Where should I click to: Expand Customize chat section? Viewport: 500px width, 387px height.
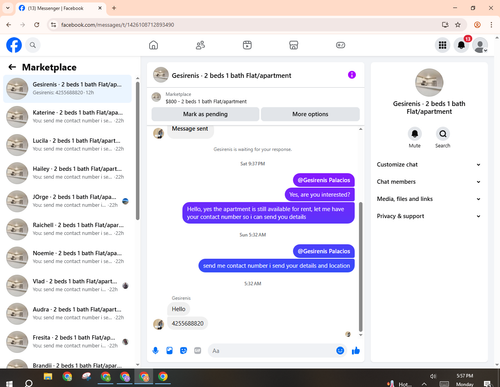pyautogui.click(x=429, y=164)
